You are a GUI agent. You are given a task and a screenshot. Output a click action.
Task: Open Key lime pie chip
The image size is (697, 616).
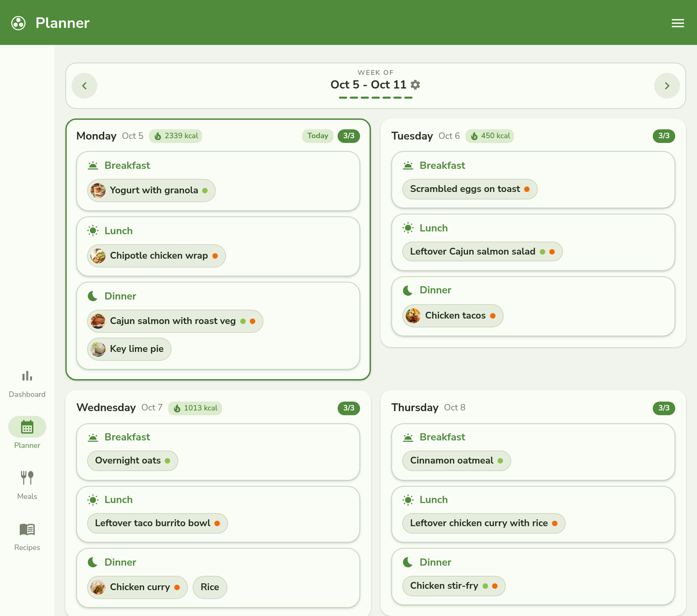click(x=129, y=349)
